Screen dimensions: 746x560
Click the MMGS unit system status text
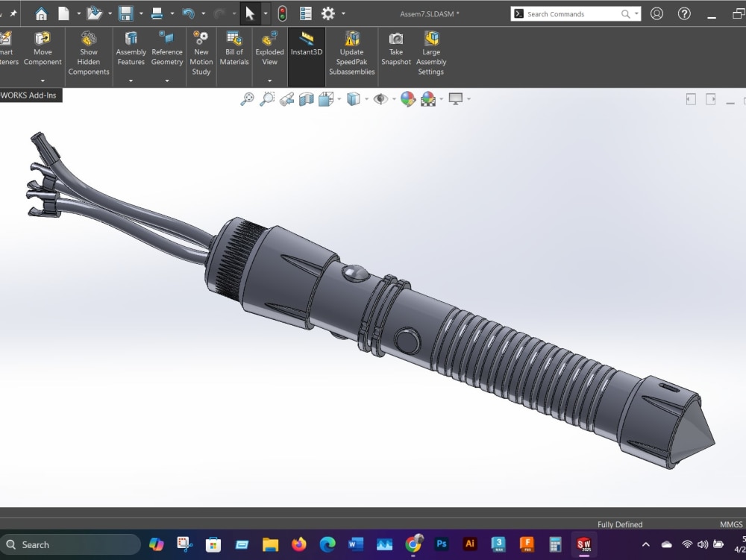click(x=731, y=524)
